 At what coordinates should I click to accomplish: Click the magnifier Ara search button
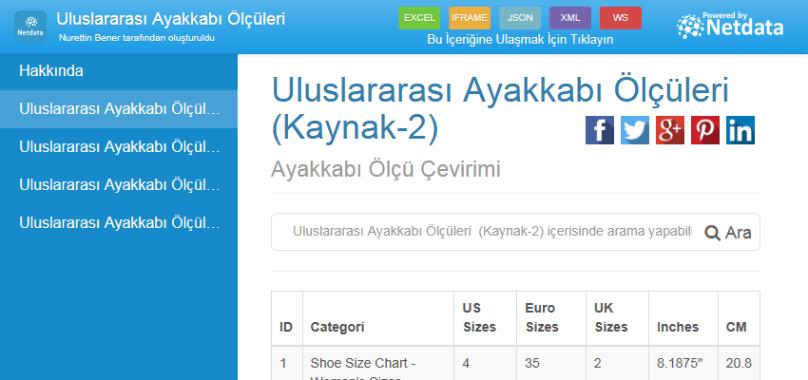728,233
